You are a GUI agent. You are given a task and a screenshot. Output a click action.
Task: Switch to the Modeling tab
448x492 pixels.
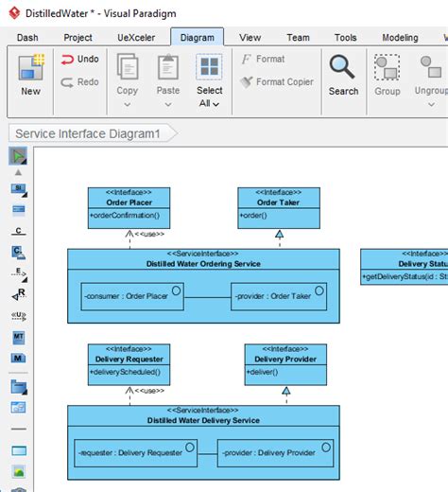point(400,38)
